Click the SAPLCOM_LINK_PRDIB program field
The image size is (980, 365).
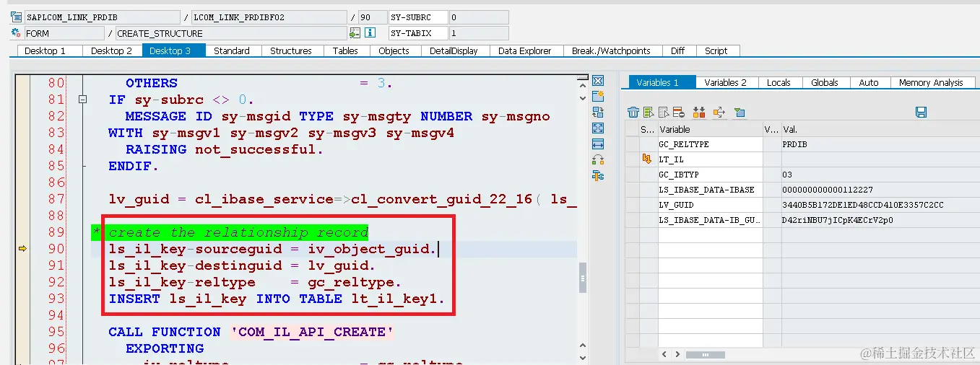102,17
